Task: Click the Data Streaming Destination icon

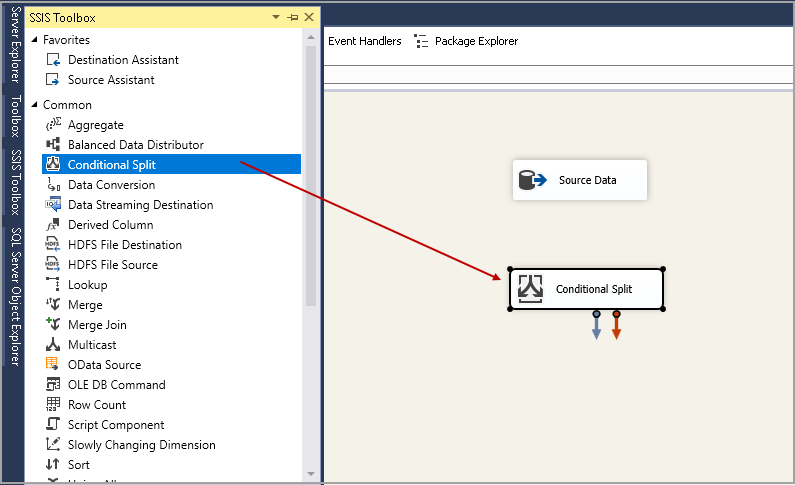Action: 53,204
